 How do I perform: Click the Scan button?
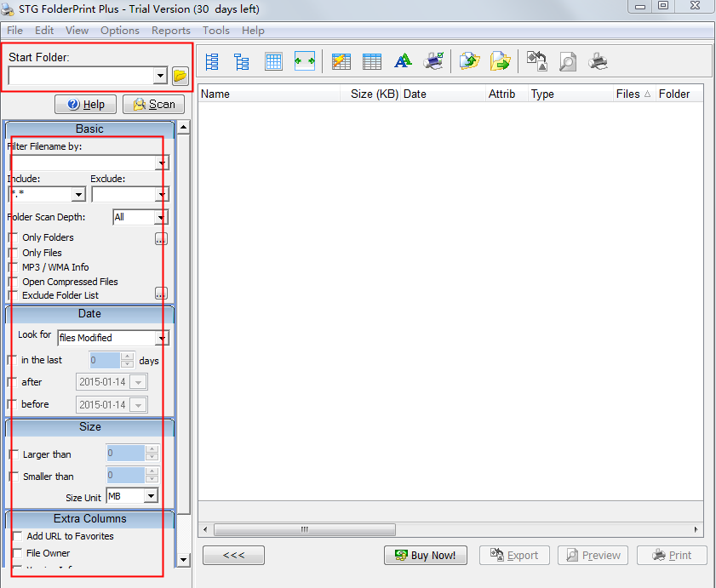click(x=154, y=105)
